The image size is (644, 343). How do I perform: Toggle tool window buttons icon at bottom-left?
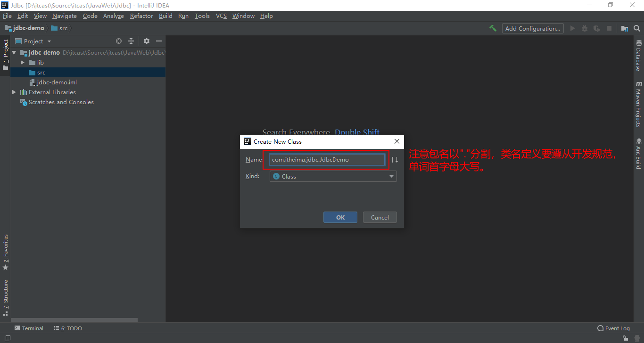(x=7, y=338)
